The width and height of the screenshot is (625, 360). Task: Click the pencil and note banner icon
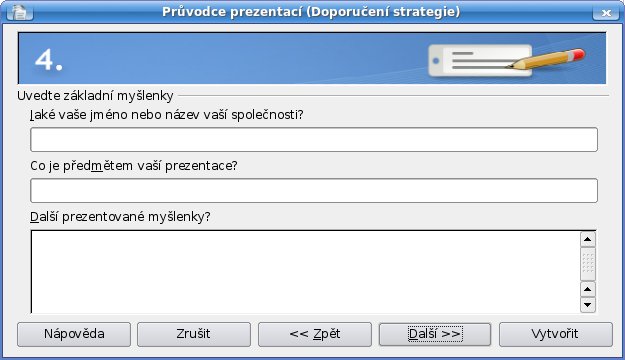506,61
